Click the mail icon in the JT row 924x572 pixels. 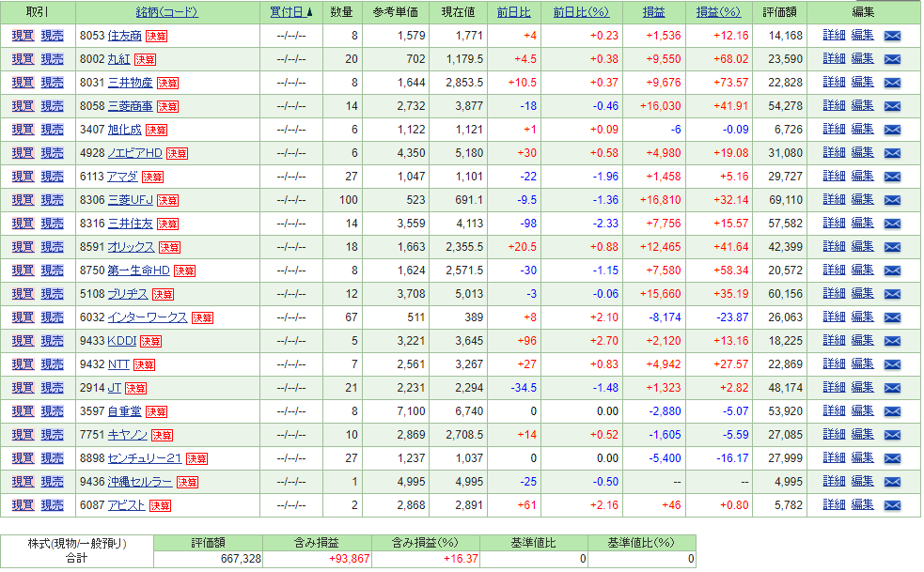tap(892, 388)
